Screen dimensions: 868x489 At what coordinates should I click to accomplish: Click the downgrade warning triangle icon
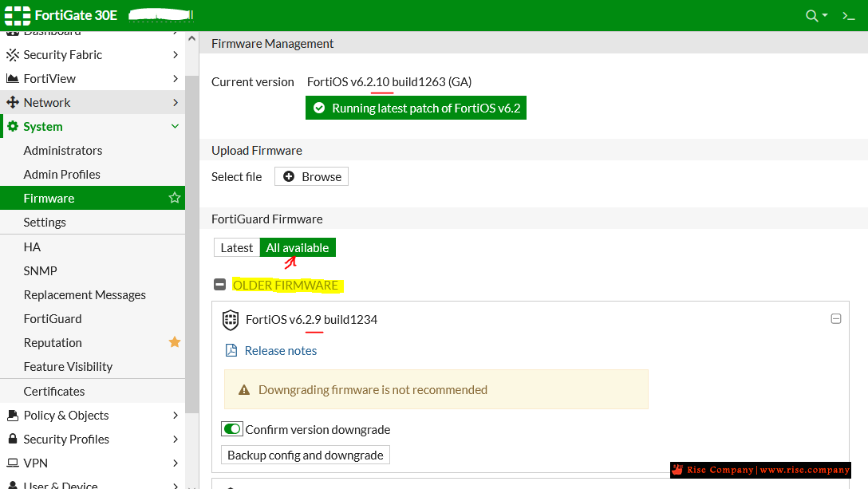point(244,390)
